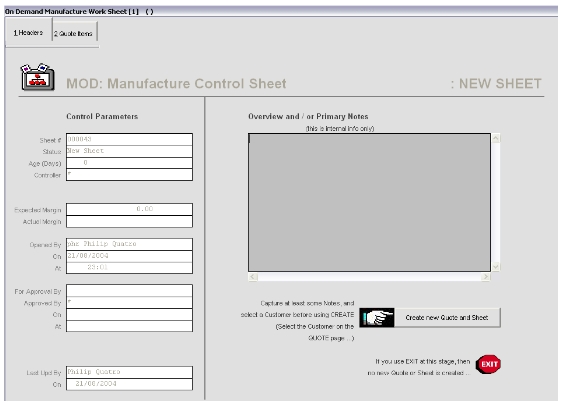Click the horizontal scrollbar left arrow
This screenshot has height=405, width=565.
point(253,277)
